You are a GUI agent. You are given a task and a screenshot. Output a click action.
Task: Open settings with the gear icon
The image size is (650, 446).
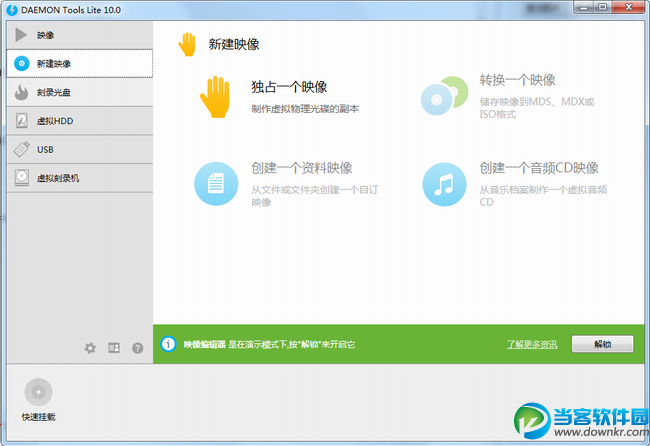click(90, 348)
